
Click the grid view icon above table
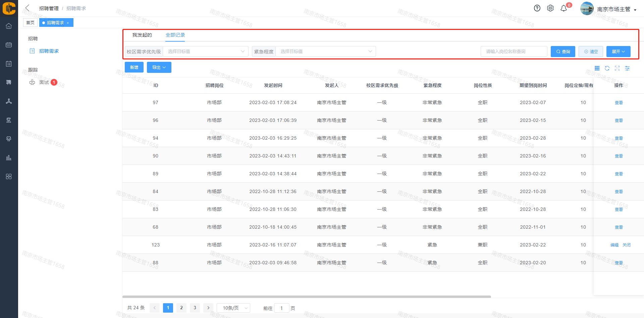pos(597,69)
